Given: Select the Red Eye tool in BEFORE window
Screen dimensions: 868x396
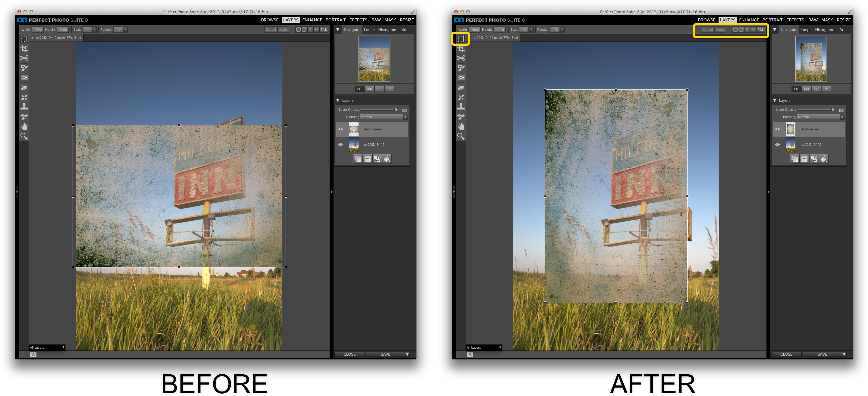Looking at the screenshot, I should [x=24, y=117].
